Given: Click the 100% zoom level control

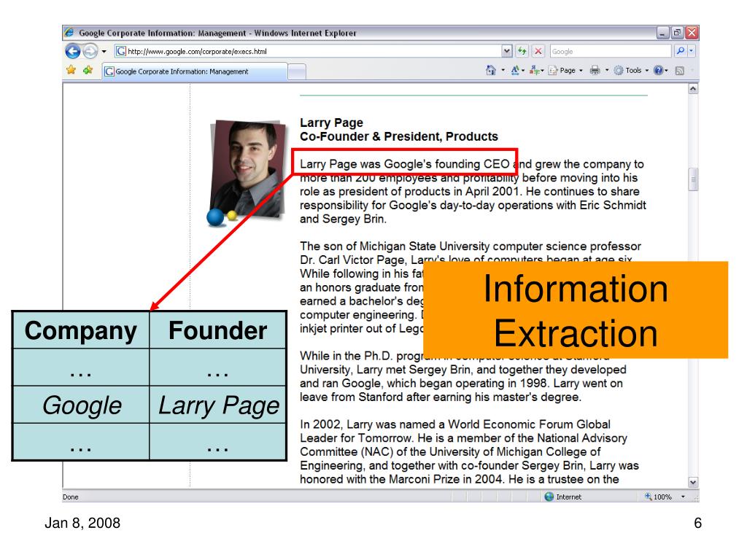Looking at the screenshot, I should [x=659, y=497].
